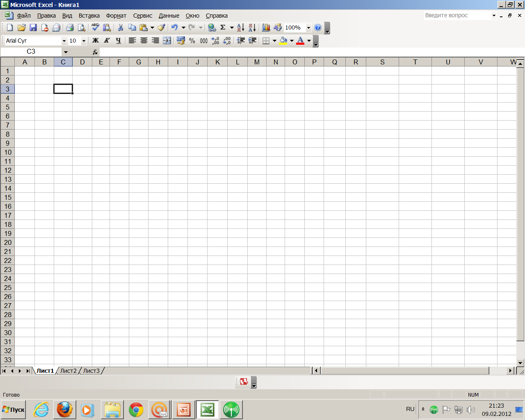Expand the Borders dropdown arrow
This screenshot has height=420, width=525.
[x=274, y=41]
